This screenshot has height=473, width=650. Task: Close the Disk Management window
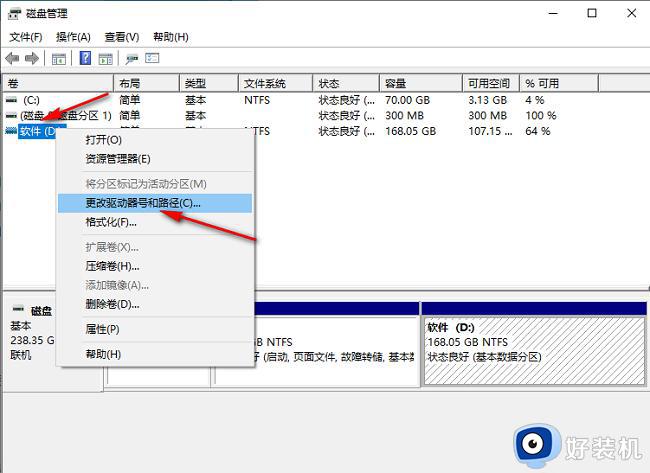point(631,13)
